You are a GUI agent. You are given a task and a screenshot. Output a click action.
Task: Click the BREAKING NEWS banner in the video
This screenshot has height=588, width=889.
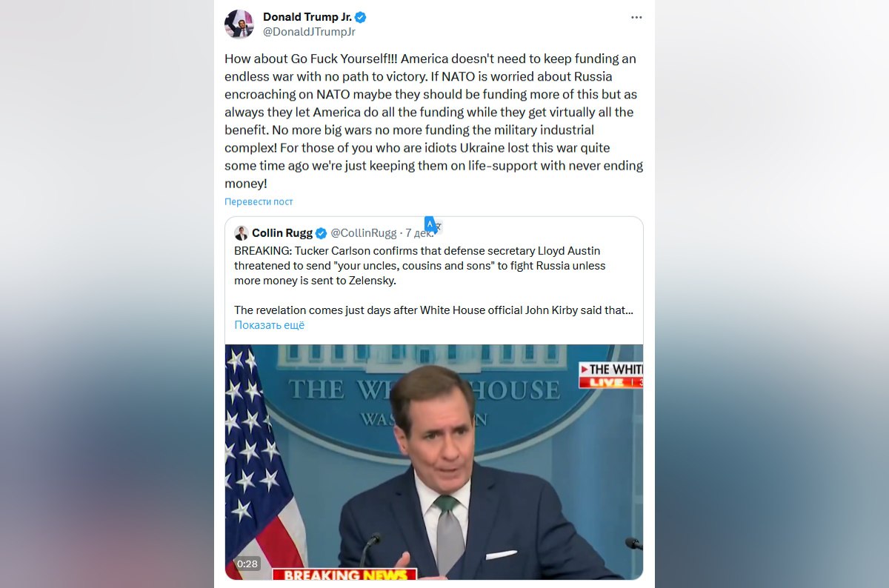point(345,575)
